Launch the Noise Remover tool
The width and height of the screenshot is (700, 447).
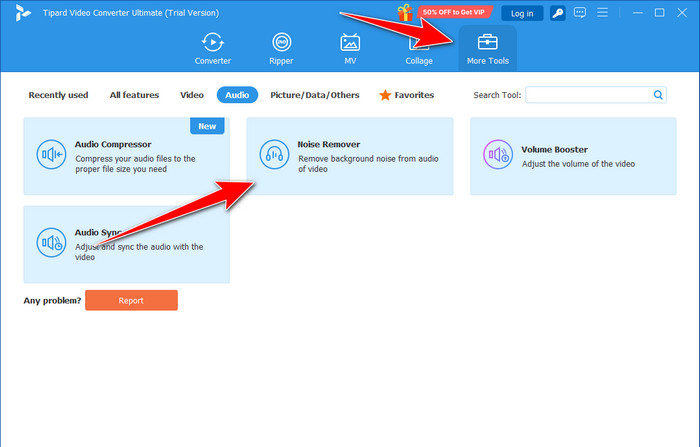(x=350, y=155)
